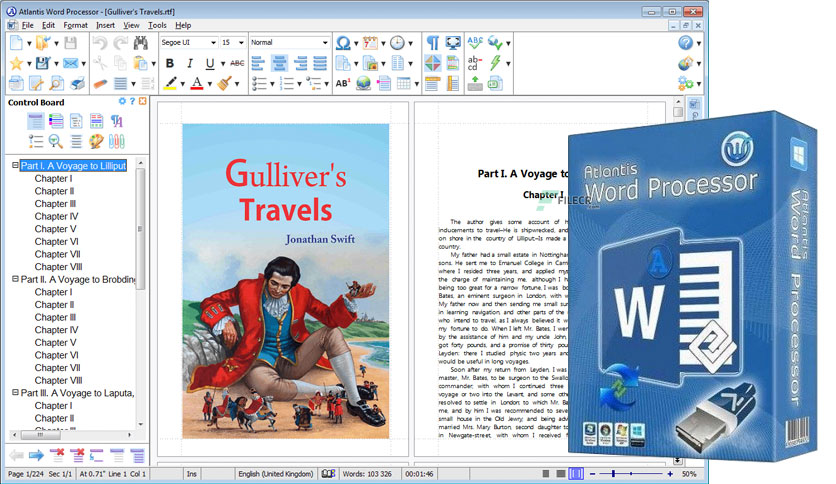The width and height of the screenshot is (836, 484).
Task: Click the font color A icon
Action: (x=197, y=83)
